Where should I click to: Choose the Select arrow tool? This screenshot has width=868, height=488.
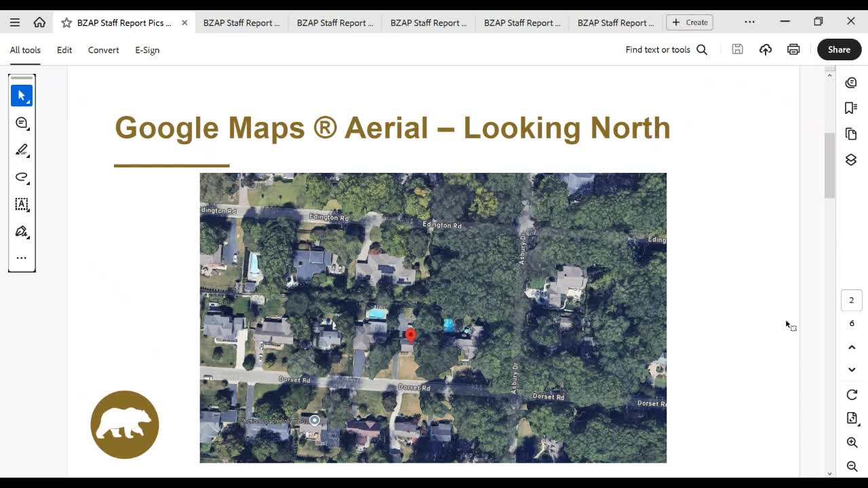click(x=22, y=96)
